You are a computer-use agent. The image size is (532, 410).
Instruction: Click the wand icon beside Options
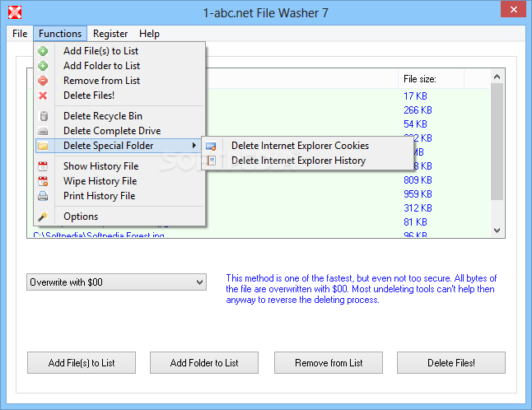43,217
